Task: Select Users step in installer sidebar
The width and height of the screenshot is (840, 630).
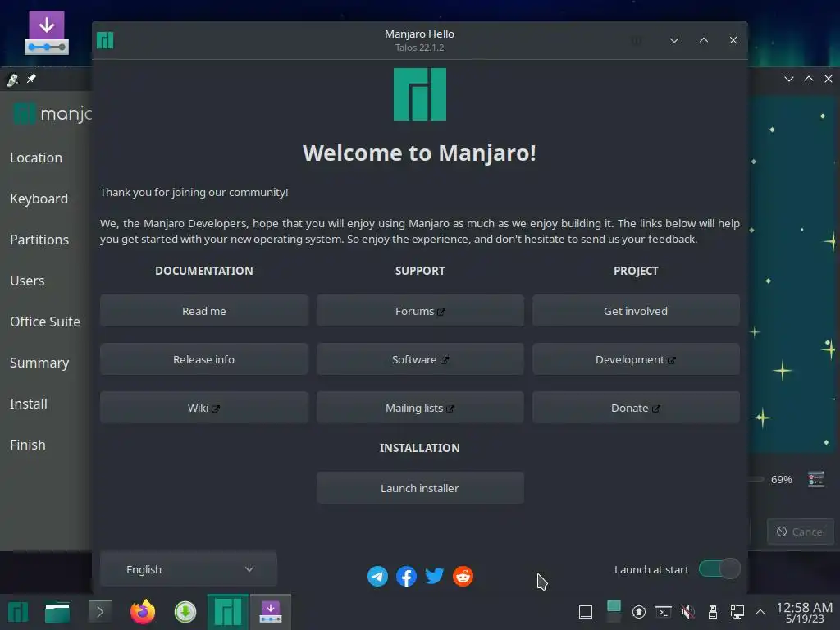Action: [x=27, y=281]
